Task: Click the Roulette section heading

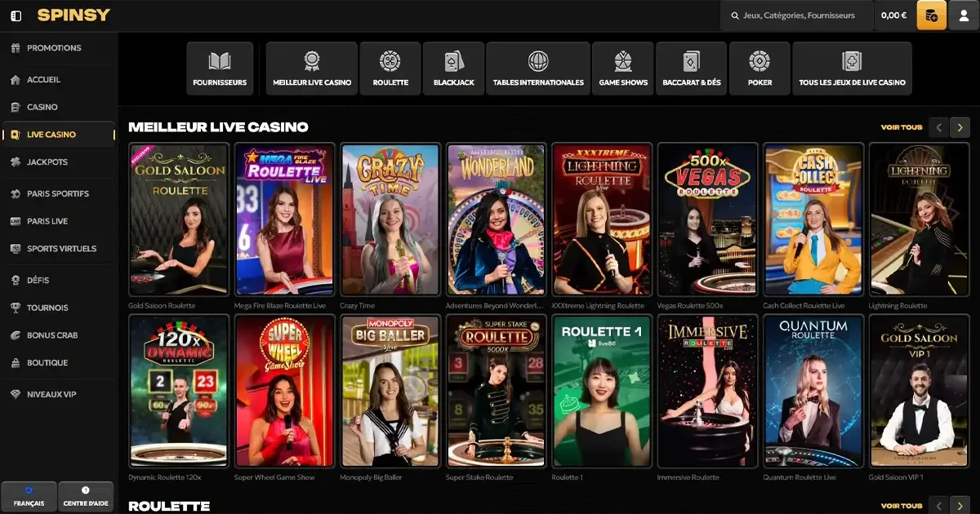Action: (x=169, y=507)
